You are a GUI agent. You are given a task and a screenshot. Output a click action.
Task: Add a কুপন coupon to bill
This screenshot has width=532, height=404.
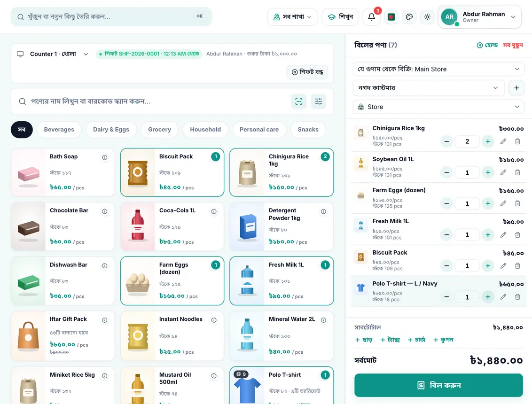tap(443, 340)
